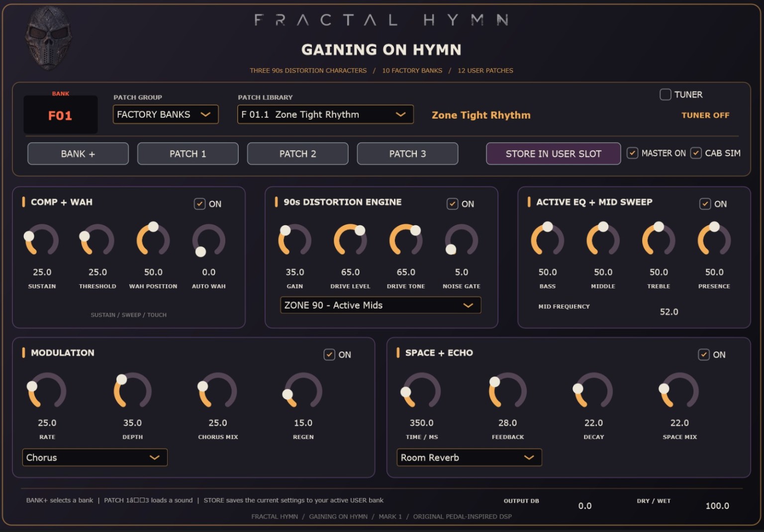764x532 pixels.
Task: Click the Regen value 15.0
Action: 303,423
